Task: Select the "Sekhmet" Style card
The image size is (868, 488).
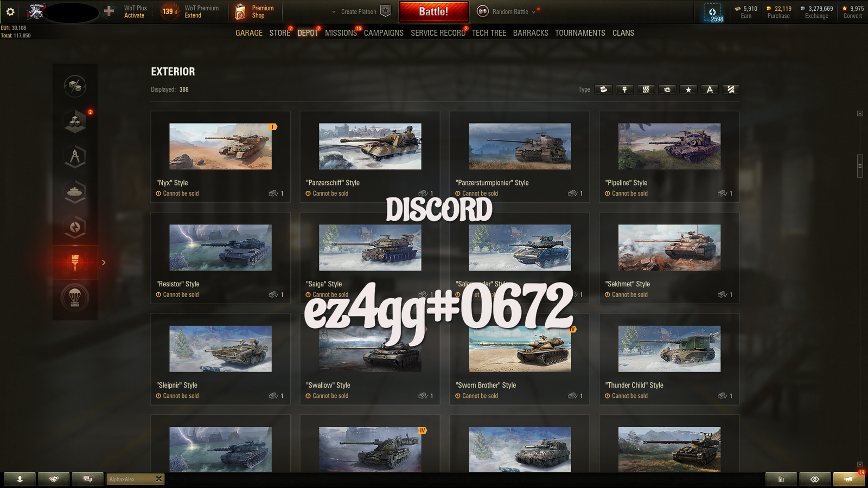Action: [x=669, y=258]
